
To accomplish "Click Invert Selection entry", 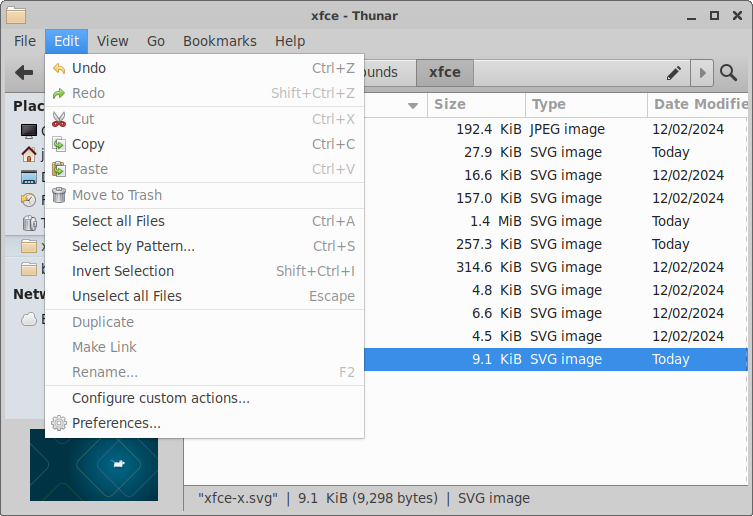I will tap(204, 271).
